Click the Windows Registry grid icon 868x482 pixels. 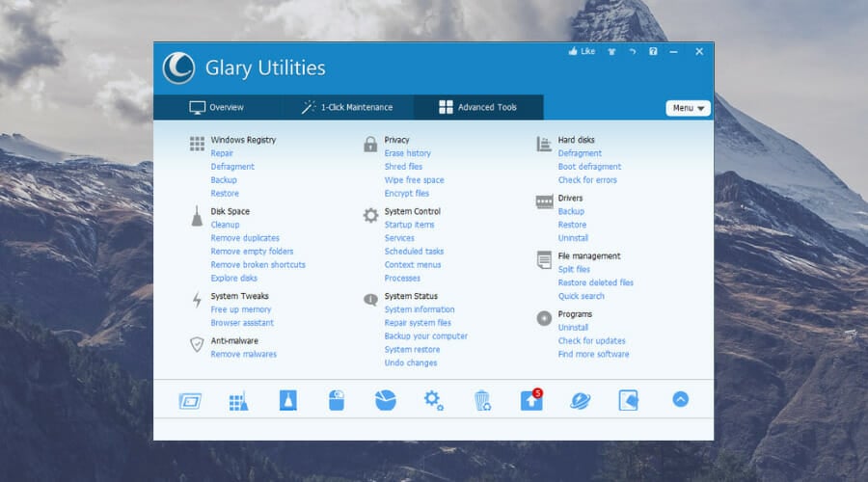coord(197,144)
